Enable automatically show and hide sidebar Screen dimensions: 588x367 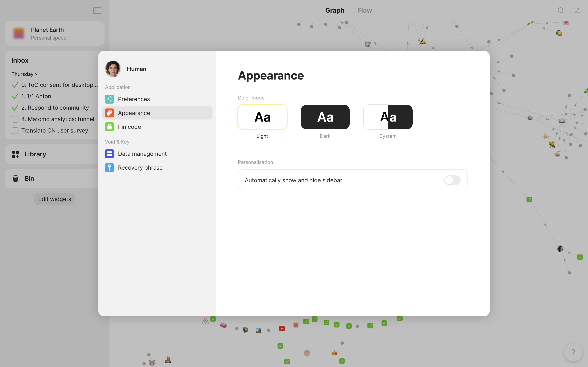tap(452, 180)
